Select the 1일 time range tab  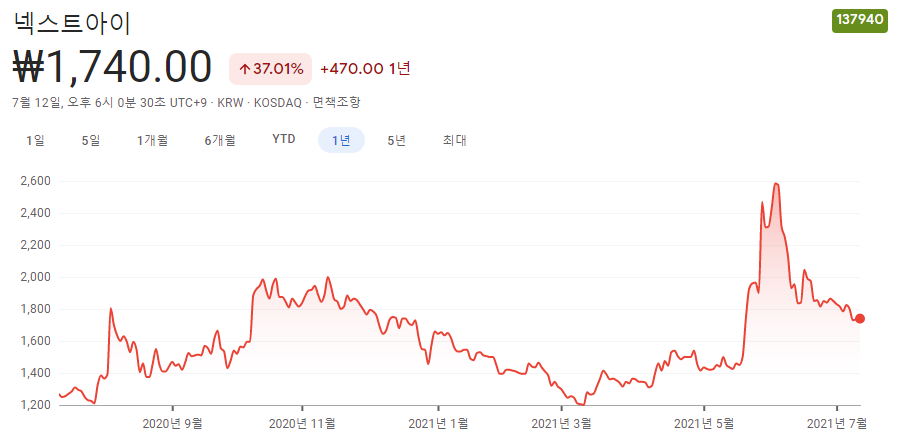[x=35, y=140]
